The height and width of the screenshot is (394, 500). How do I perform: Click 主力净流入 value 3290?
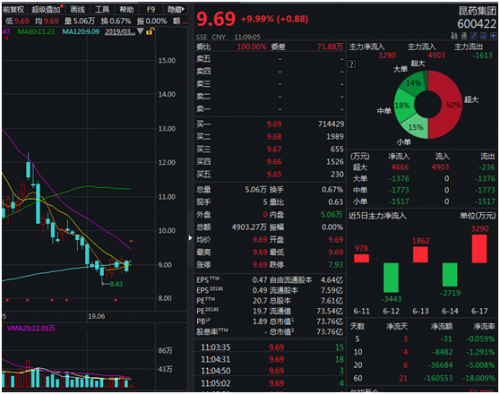(387, 55)
